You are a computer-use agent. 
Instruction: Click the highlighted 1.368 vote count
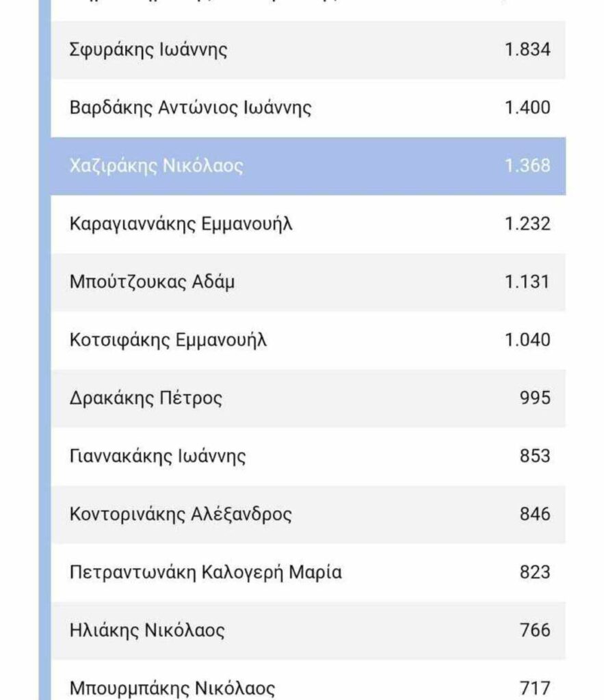point(527,166)
